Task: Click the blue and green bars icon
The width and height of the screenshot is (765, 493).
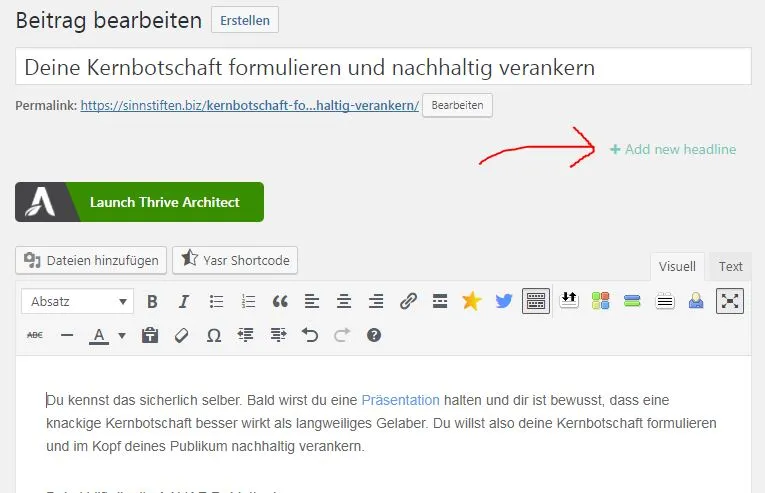Action: coord(632,301)
